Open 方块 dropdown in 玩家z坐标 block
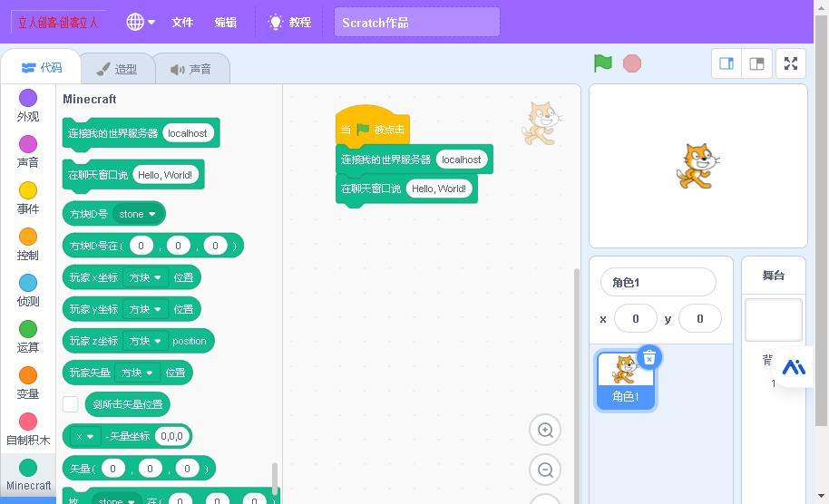 point(145,341)
